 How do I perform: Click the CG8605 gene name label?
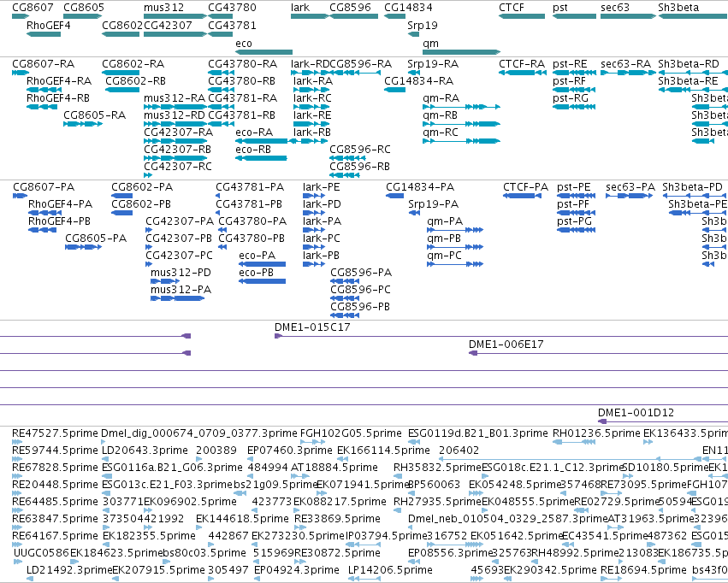click(x=84, y=8)
